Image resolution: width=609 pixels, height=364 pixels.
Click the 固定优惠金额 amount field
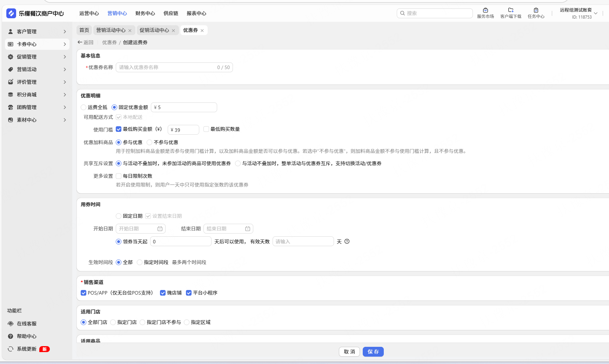tap(184, 107)
